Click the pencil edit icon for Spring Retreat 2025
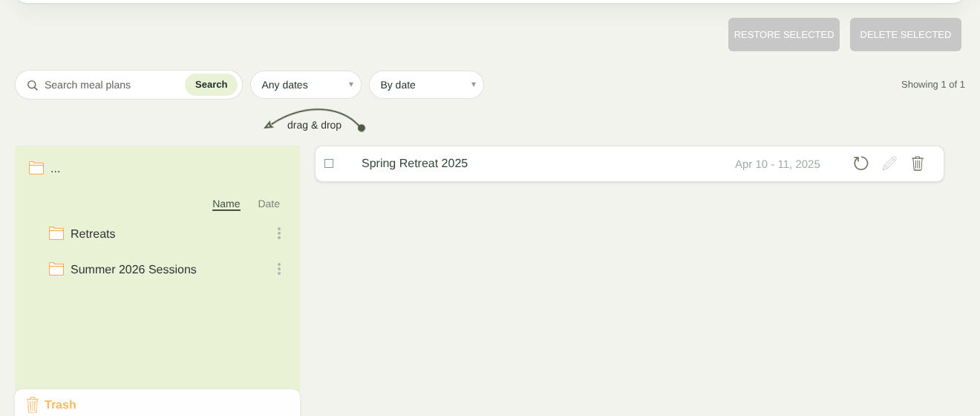 889,163
